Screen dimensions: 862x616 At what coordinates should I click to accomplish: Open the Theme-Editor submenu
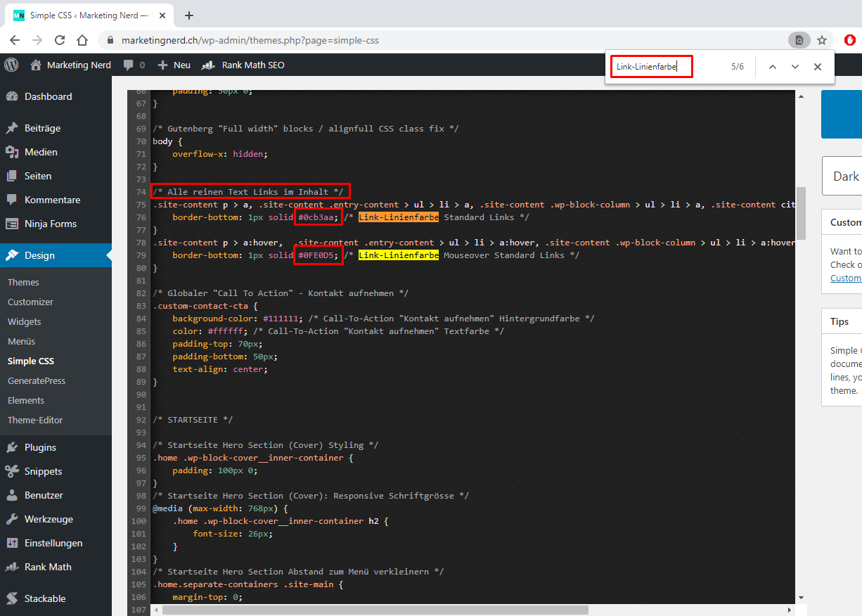tap(35, 420)
